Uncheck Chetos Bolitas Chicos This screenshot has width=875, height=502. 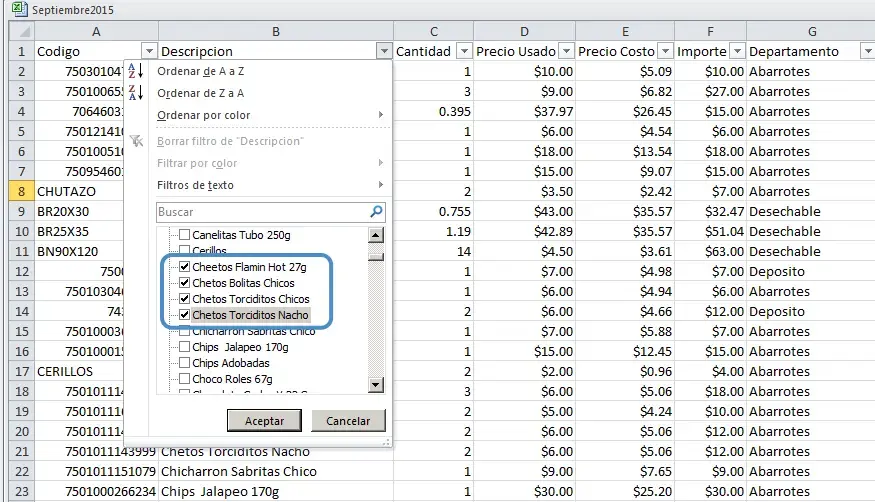184,283
